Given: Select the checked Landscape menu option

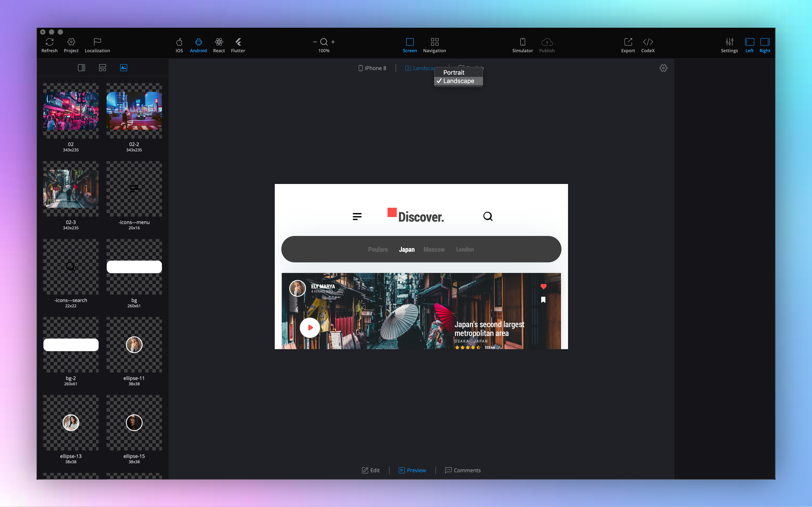Looking at the screenshot, I should click(x=458, y=81).
